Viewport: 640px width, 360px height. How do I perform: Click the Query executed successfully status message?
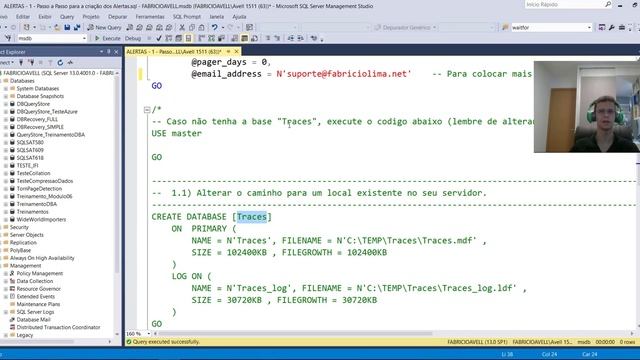pos(166,342)
